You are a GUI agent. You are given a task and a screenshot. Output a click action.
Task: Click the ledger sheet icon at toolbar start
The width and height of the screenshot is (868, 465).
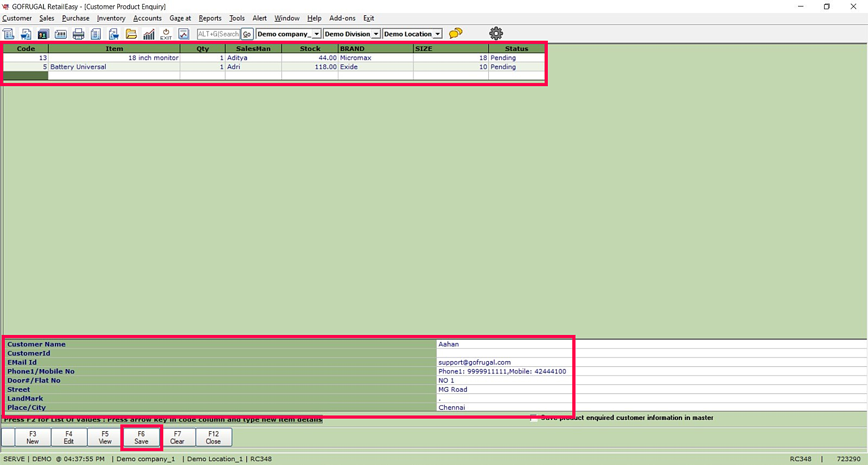point(9,34)
